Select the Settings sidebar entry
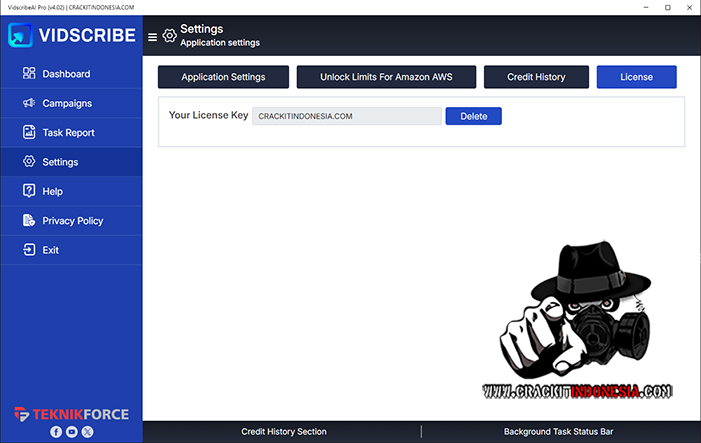The image size is (701, 443). coord(72,162)
